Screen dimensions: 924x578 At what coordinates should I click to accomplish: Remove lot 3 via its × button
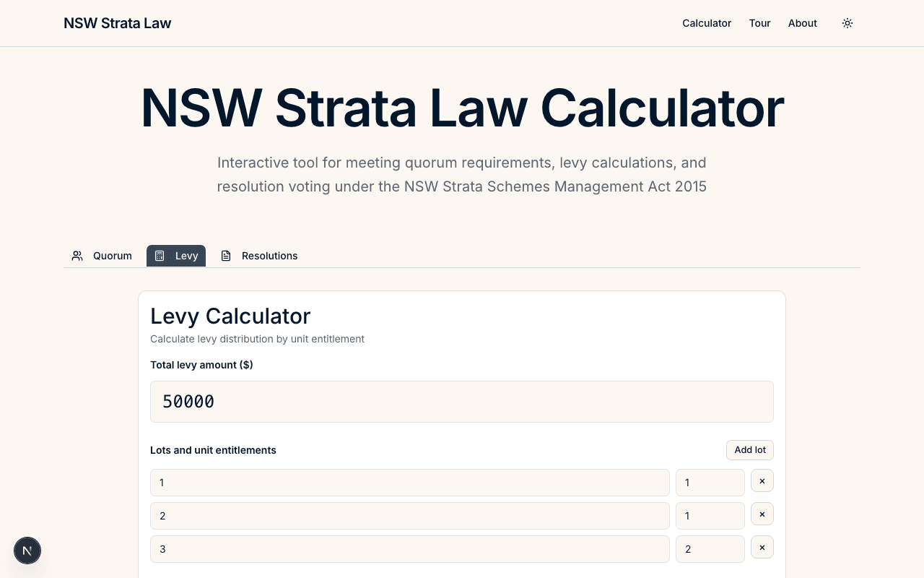click(x=762, y=548)
